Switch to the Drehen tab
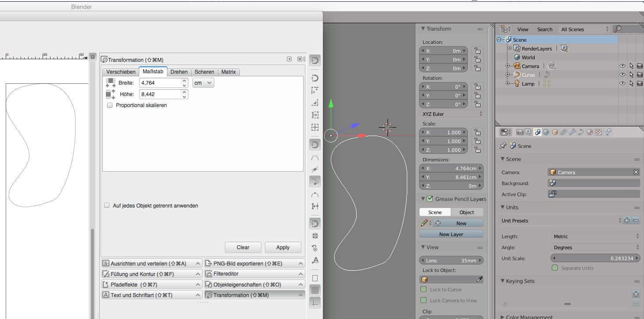The image size is (644, 319). click(x=179, y=72)
